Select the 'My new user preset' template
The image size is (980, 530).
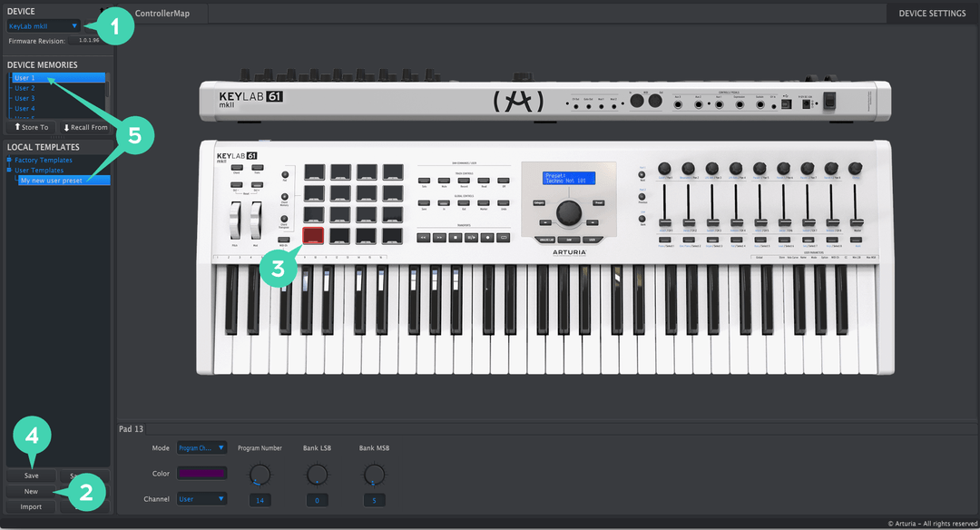64,180
